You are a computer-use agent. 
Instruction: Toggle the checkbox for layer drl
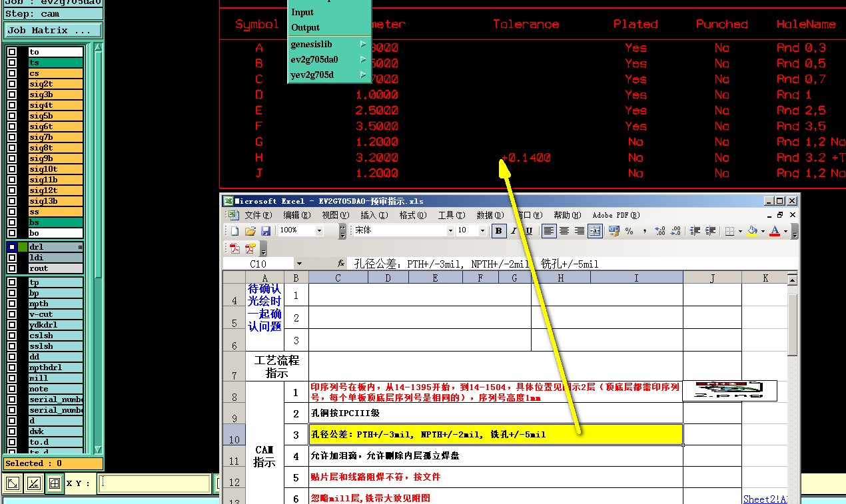tap(12, 247)
